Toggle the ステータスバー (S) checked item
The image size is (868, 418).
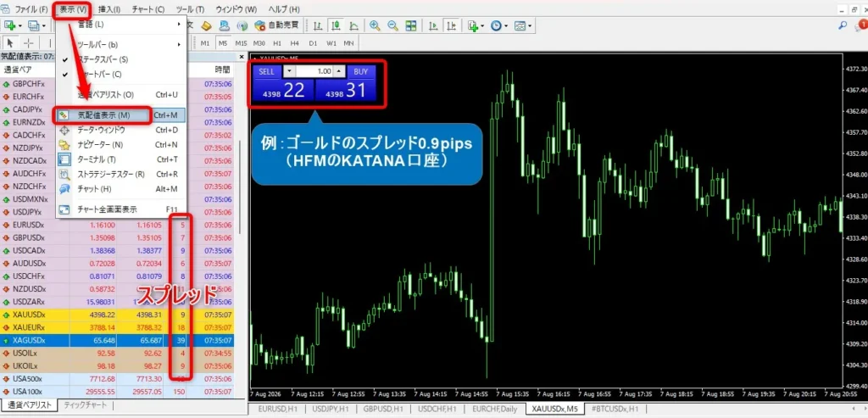tap(120, 59)
